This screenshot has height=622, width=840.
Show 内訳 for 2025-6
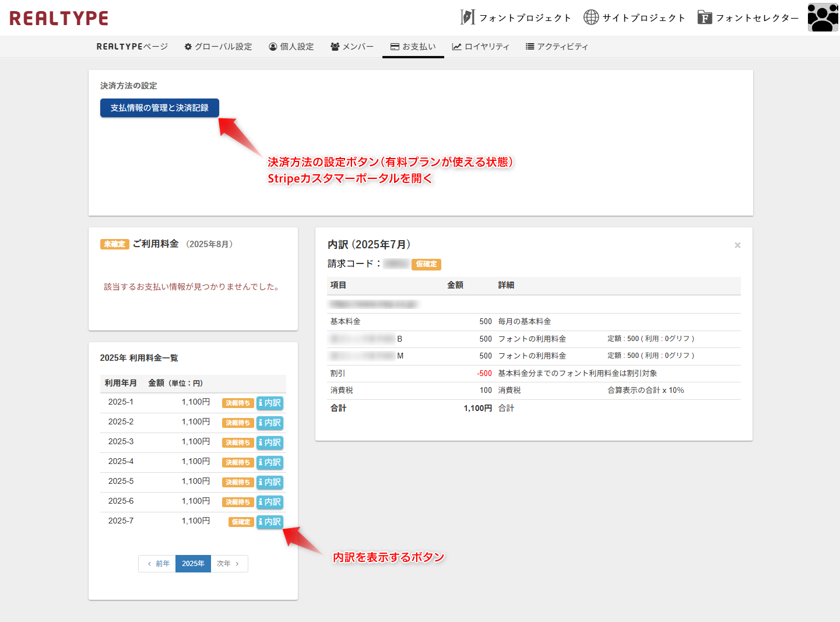[x=270, y=502]
